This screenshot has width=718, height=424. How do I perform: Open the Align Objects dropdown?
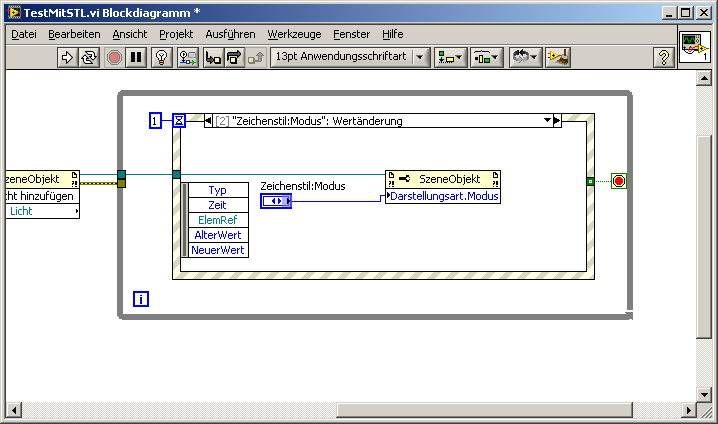tap(450, 57)
